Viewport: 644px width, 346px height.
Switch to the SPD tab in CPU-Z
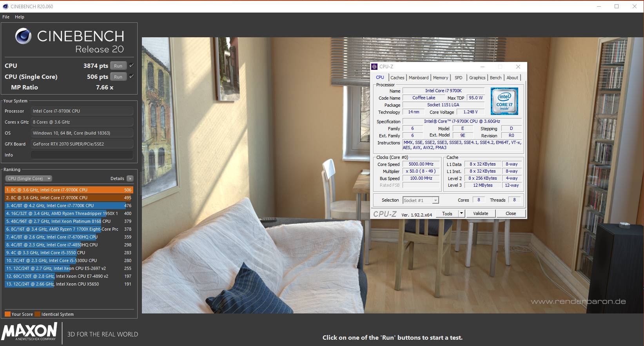459,78
